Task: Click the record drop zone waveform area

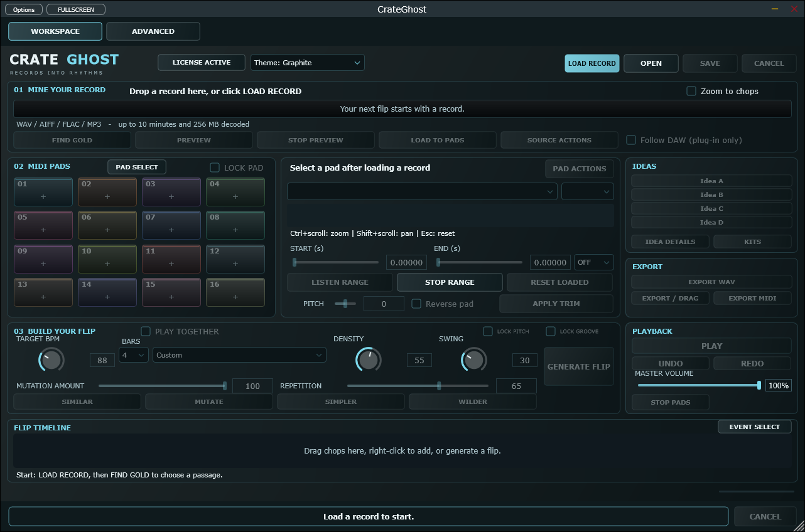Action: 402,109
